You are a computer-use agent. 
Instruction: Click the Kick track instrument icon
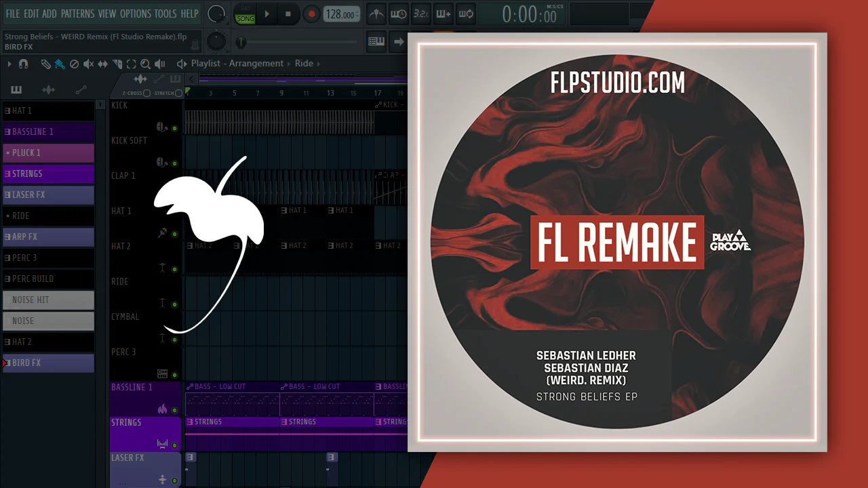[162, 127]
